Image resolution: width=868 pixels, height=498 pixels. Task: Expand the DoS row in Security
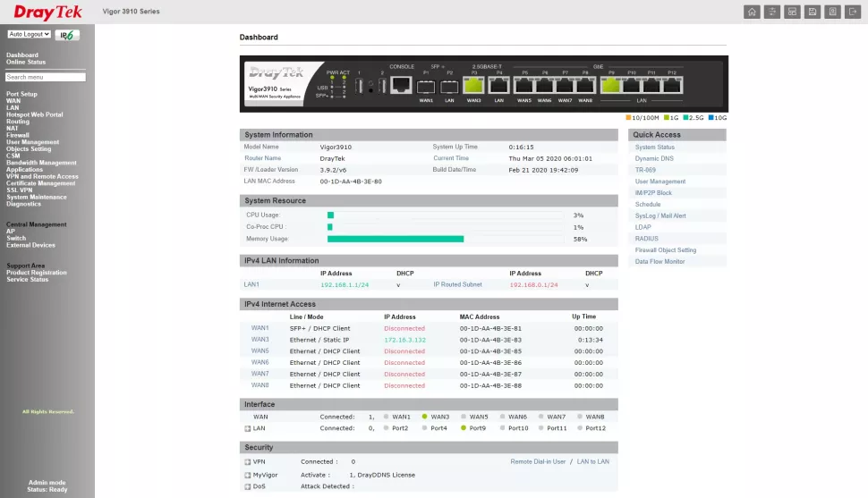[x=248, y=487]
